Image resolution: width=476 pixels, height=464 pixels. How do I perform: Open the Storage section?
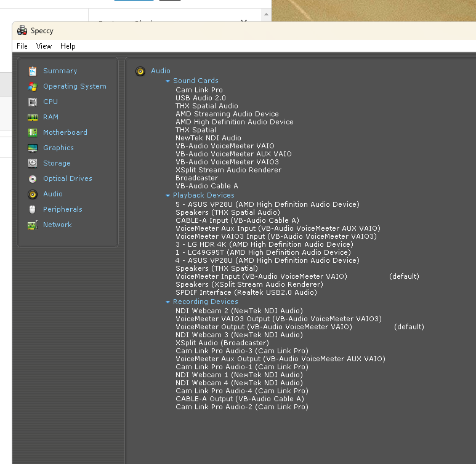pos(57,163)
